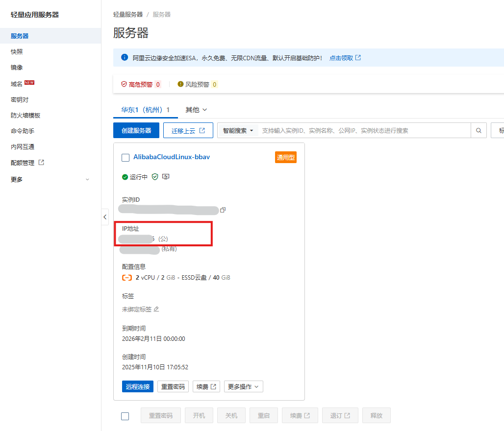Click 创建服务器 button
The width and height of the screenshot is (504, 431).
click(136, 130)
